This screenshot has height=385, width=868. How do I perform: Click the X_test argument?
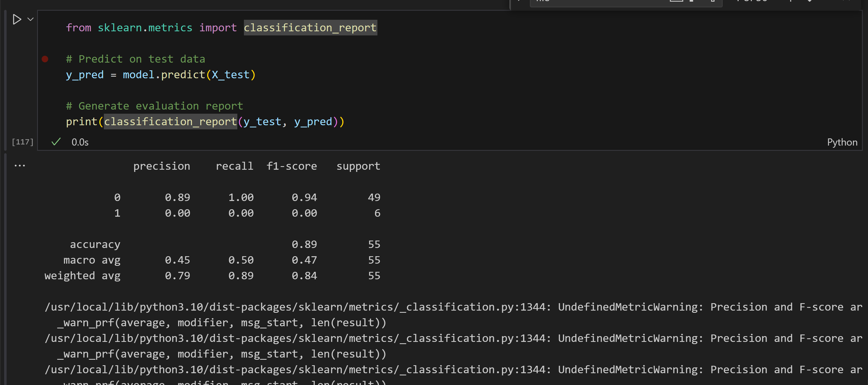(x=230, y=75)
